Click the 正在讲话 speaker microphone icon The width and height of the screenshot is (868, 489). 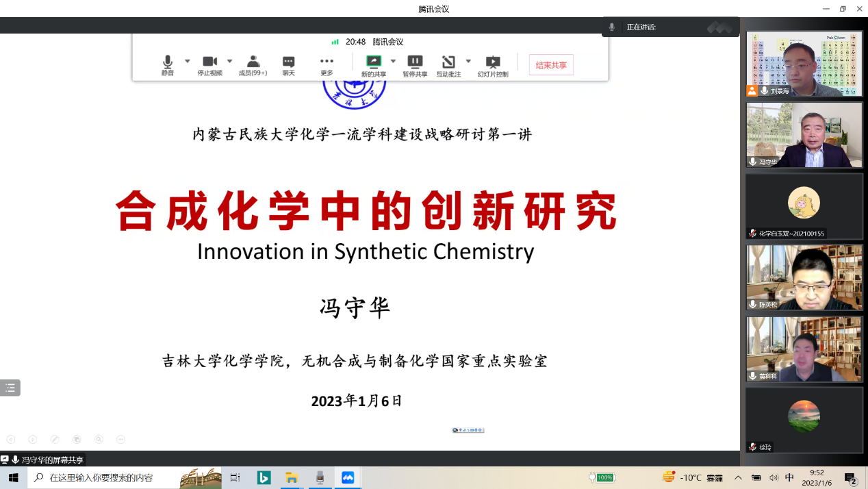click(612, 27)
